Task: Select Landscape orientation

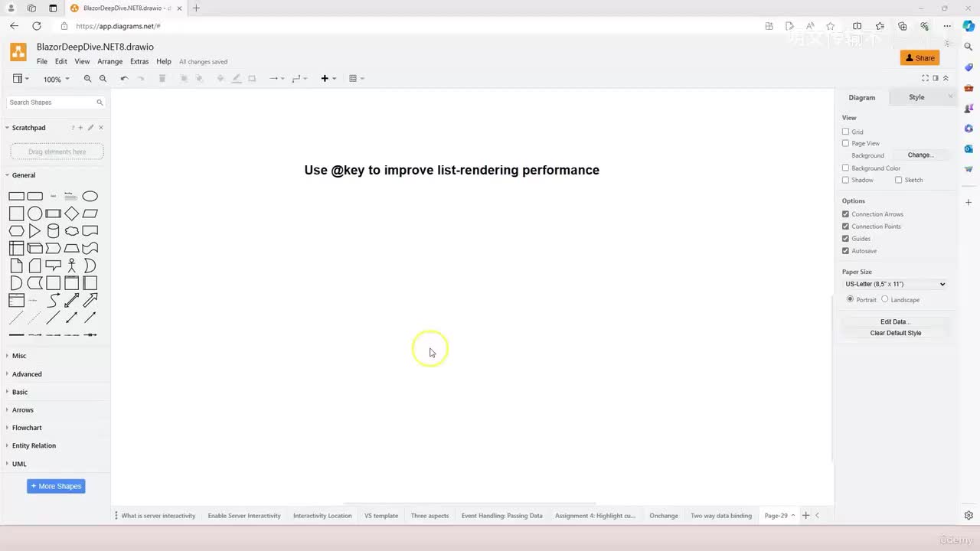Action: pyautogui.click(x=884, y=299)
